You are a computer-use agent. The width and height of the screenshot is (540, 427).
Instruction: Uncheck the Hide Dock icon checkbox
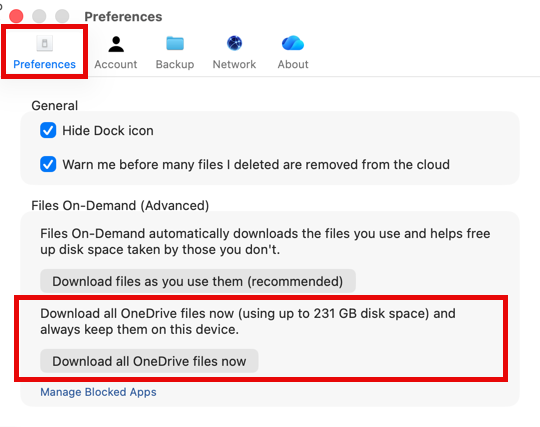click(48, 131)
